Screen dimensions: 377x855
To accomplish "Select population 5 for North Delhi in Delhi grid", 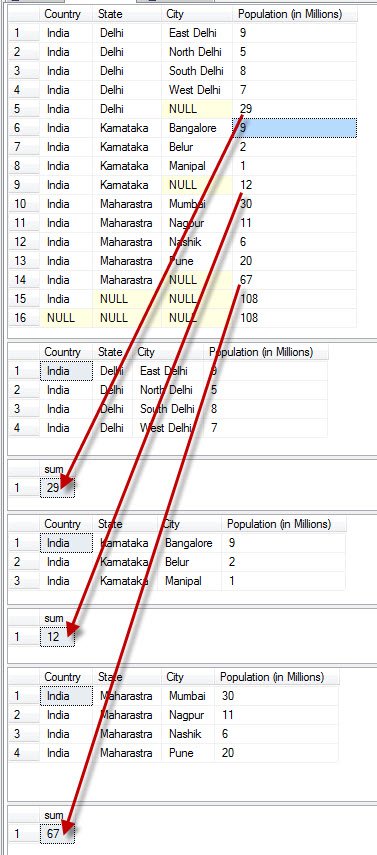I will coord(265,390).
